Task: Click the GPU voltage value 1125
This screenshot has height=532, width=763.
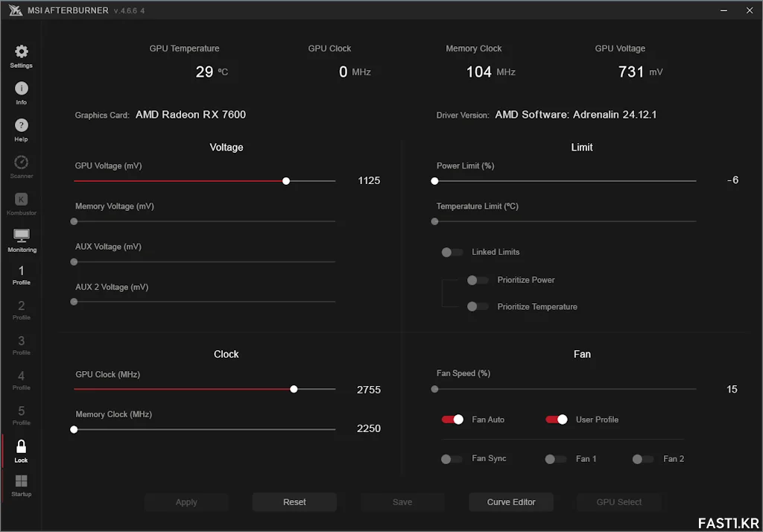Action: (x=369, y=180)
